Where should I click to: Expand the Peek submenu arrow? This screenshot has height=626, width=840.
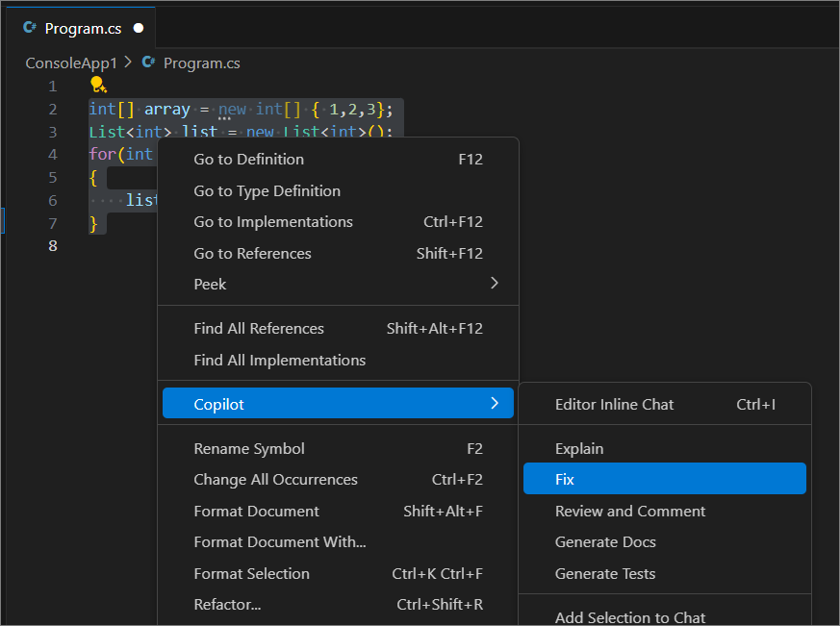(x=495, y=283)
